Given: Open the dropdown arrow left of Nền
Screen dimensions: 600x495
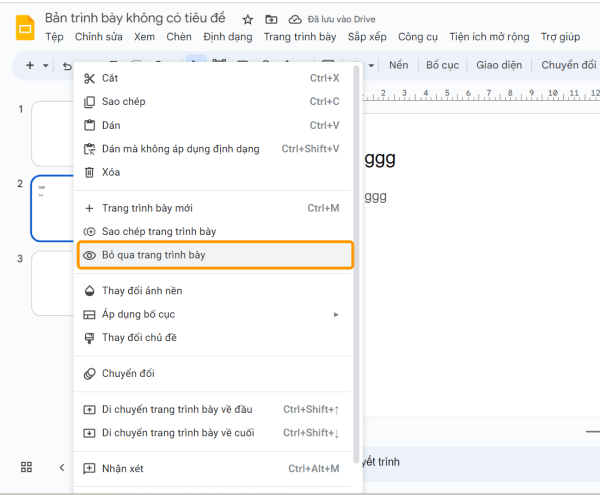Looking at the screenshot, I should [x=371, y=65].
